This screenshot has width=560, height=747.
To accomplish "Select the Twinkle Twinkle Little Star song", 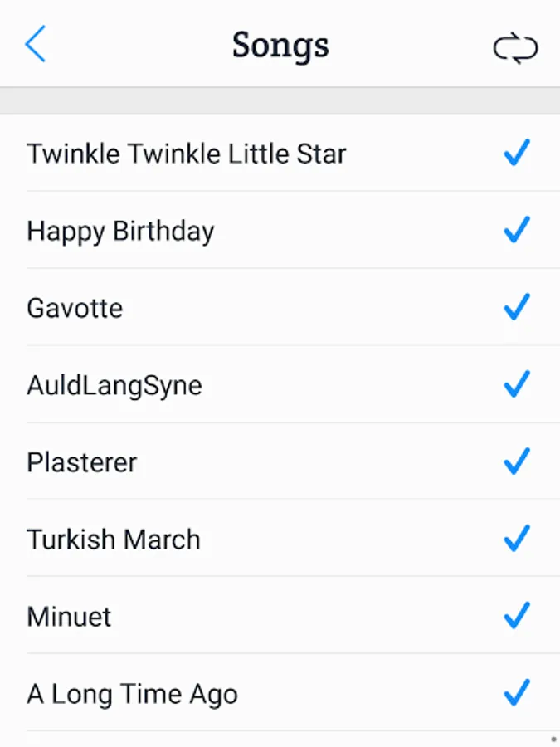I will tap(186, 154).
